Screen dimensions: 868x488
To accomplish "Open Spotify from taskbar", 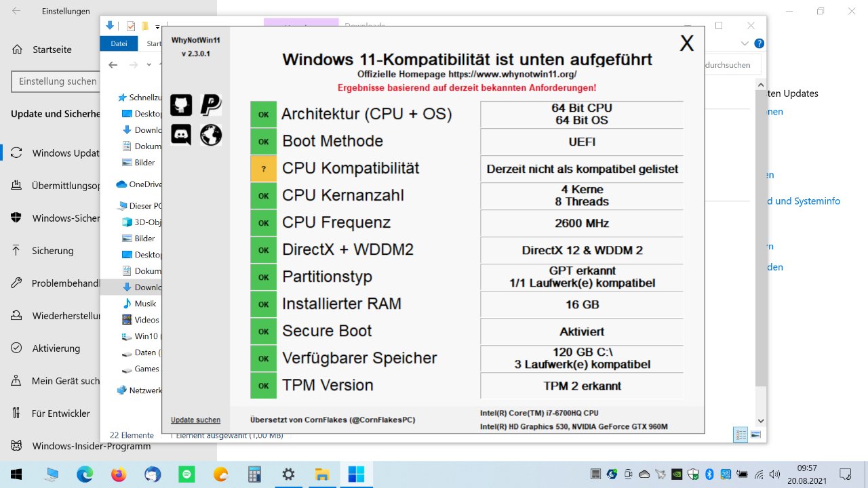I will (186, 474).
